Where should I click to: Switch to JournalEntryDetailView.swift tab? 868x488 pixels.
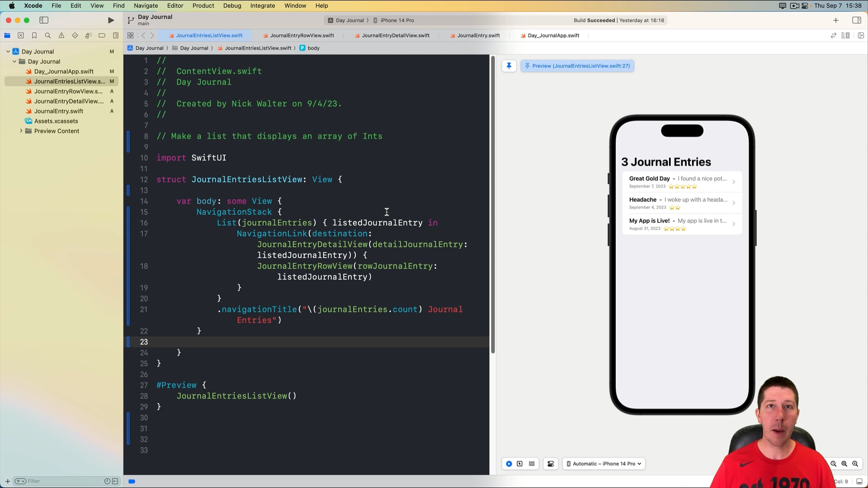coord(392,35)
